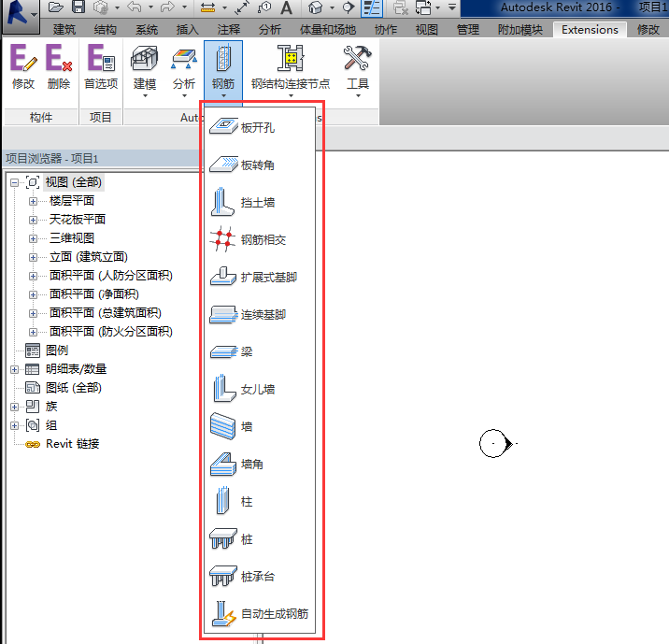Screen dimensions: 669x644
Task: Select 板开孔 from the rebar menu
Action: tap(257, 127)
